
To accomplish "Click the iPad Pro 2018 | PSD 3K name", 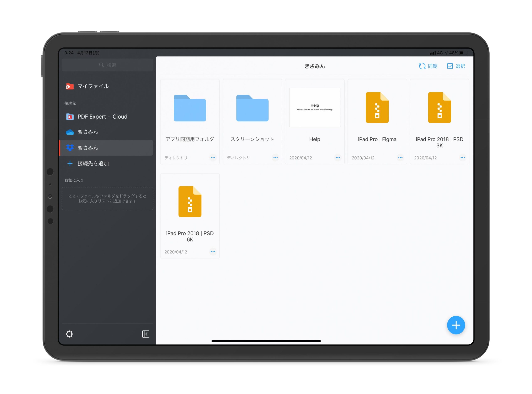I will [439, 142].
